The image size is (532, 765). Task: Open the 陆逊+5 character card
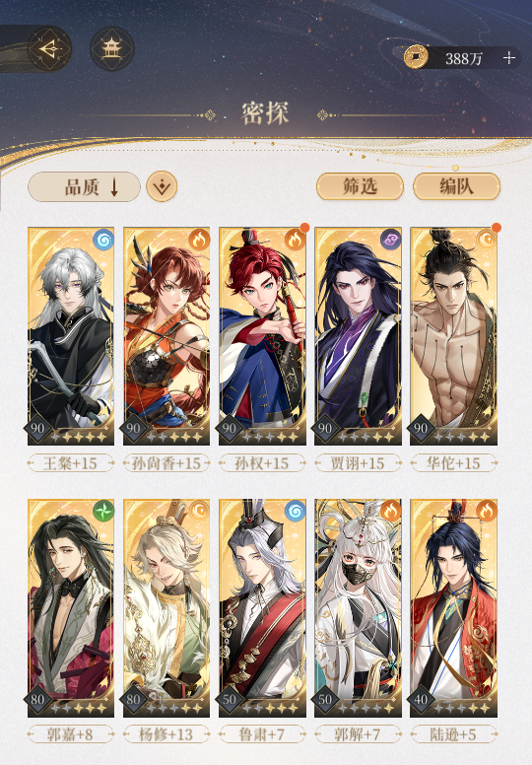pos(453,608)
